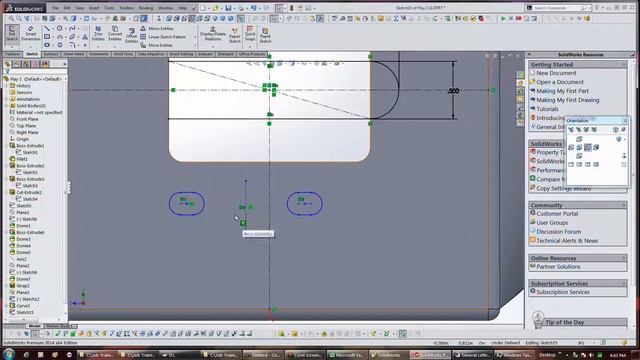640x360 pixels.
Task: Expand the Boss-Extrude2 tree node
Action: click(x=6, y=166)
